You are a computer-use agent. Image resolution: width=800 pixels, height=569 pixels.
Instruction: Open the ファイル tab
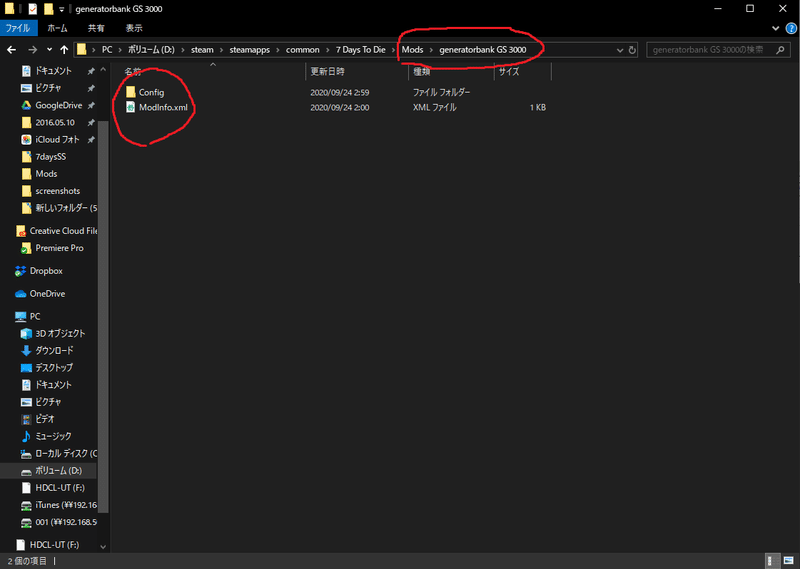coord(18,28)
